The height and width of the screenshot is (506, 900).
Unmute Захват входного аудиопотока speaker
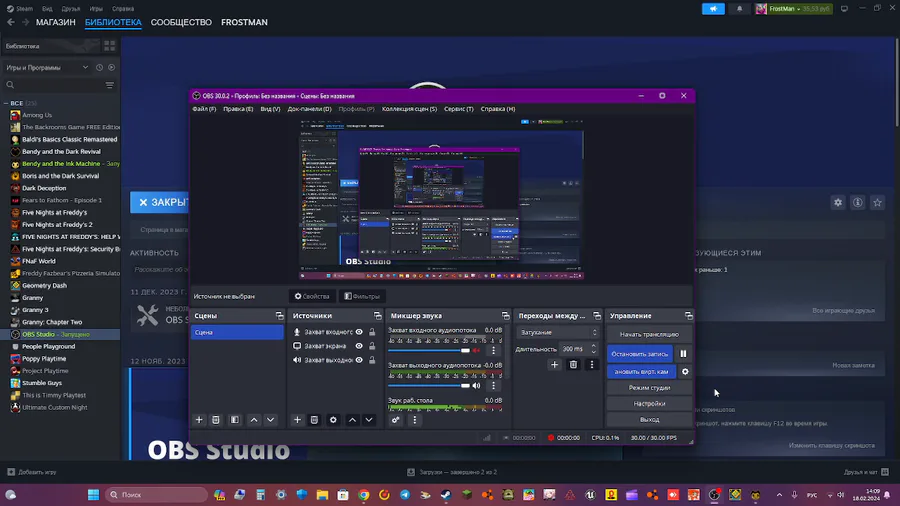coord(476,350)
